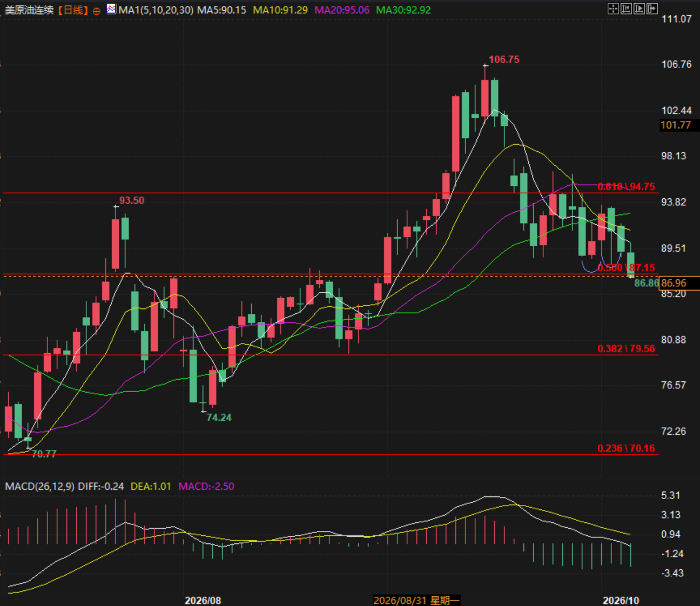
Task: Click the crosshair cursor icon
Action: click(613, 9)
